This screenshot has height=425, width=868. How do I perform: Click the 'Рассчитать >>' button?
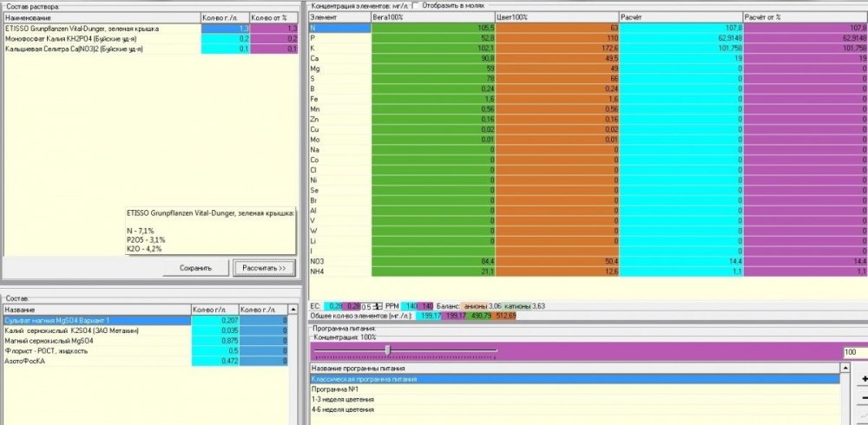(264, 268)
